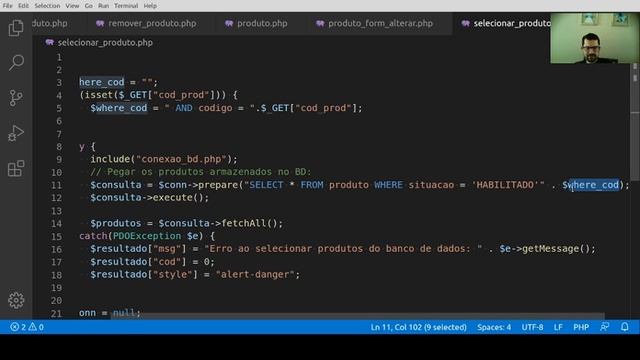
Task: Click the $resultado["style"] line
Action: tap(195, 274)
